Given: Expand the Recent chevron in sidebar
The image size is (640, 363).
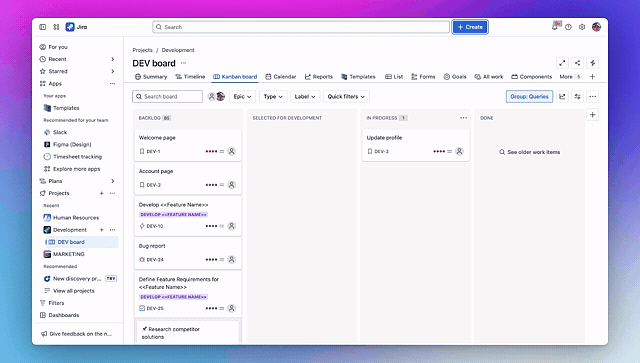Looking at the screenshot, I should (113, 59).
